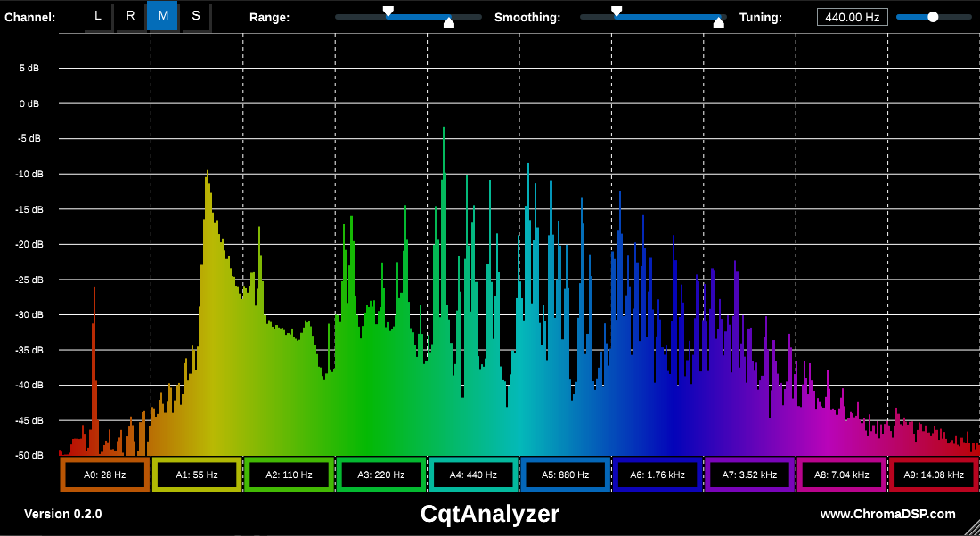
Task: Click the Range slider upper handle
Action: pos(388,12)
